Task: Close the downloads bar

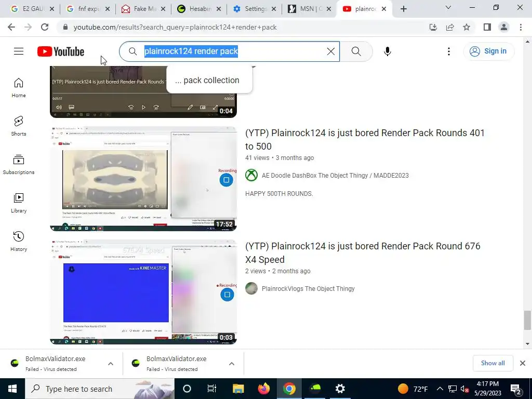Action: click(523, 363)
